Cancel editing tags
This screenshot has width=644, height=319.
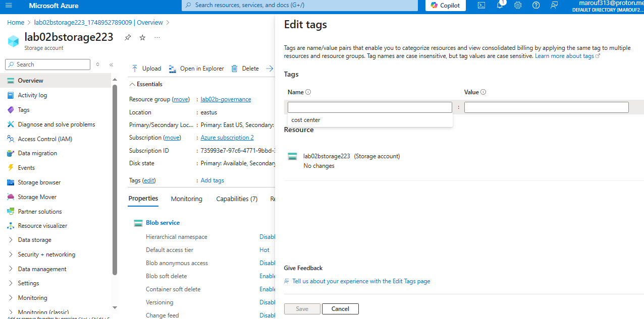tap(340, 308)
